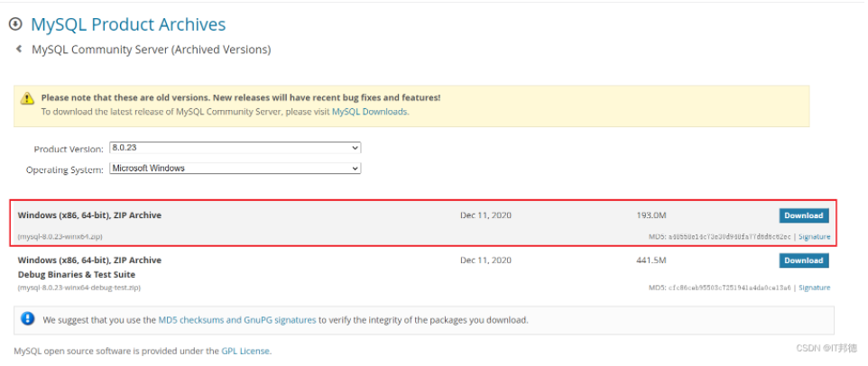Click the back arrow before MySQL Community Server
The height and width of the screenshot is (366, 868).
point(19,50)
